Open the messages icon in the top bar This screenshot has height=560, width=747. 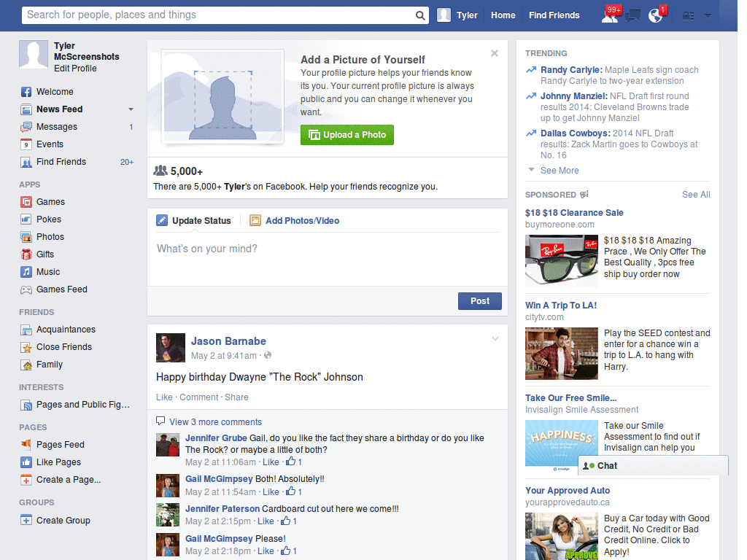point(634,15)
